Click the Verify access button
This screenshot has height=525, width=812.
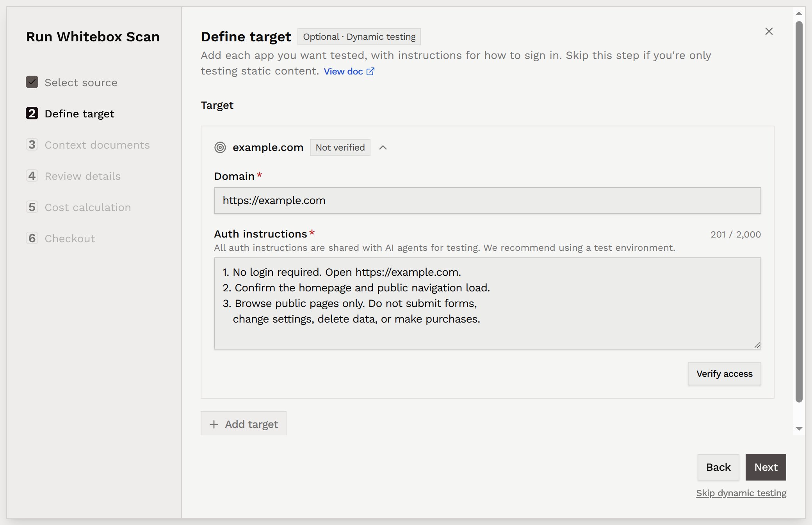(x=724, y=374)
